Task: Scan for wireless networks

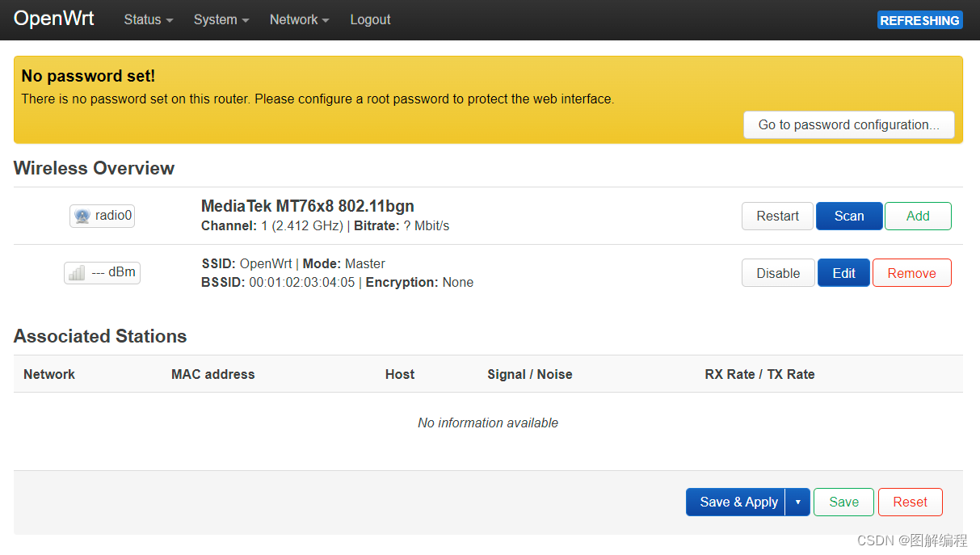Action: coord(849,216)
